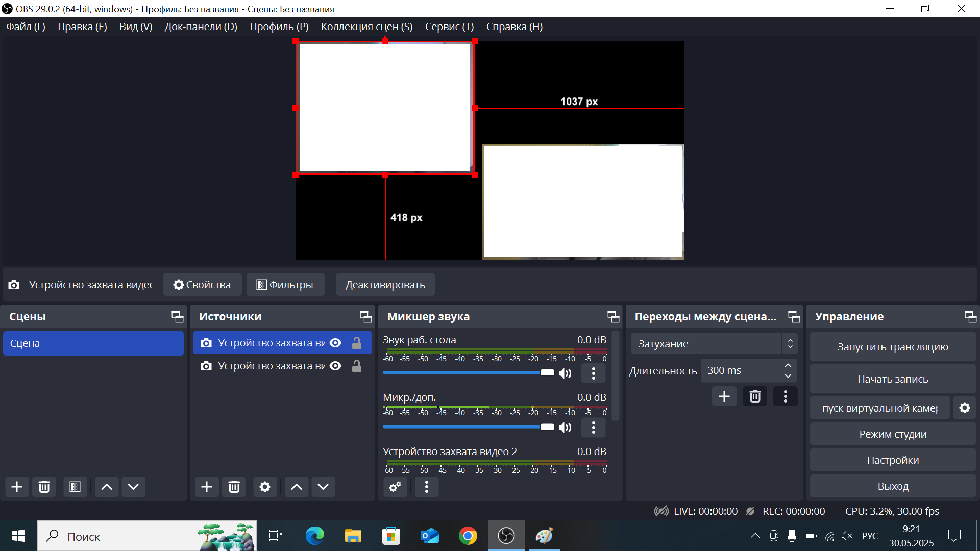This screenshot has height=551, width=980.
Task: Click Запустить трансляцию to start streaming
Action: coord(892,346)
